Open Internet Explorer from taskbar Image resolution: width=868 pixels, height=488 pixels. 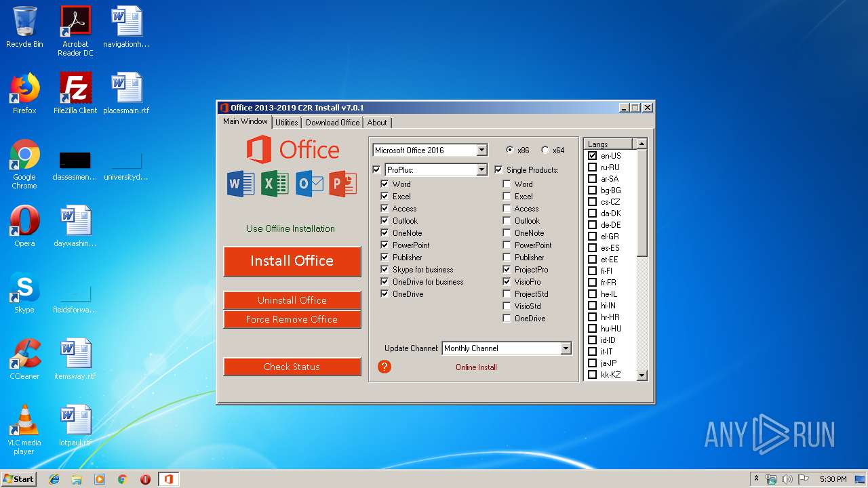[x=54, y=479]
